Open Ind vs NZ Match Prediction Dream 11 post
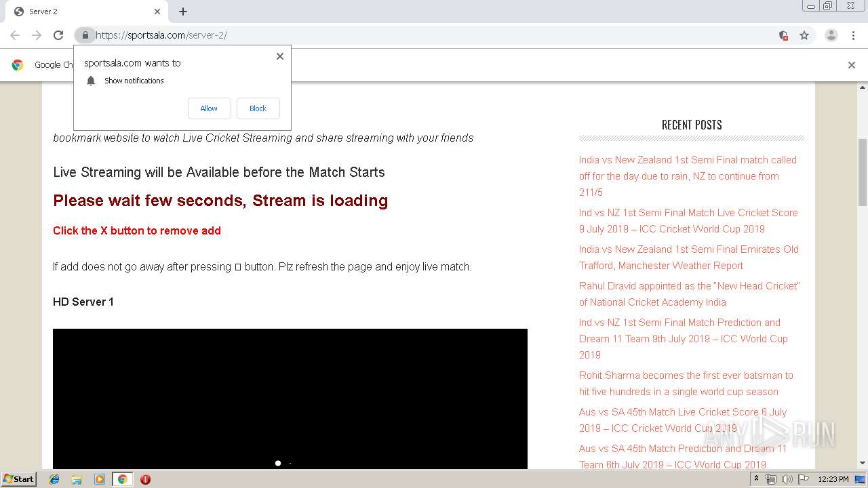The height and width of the screenshot is (488, 868). 684,339
